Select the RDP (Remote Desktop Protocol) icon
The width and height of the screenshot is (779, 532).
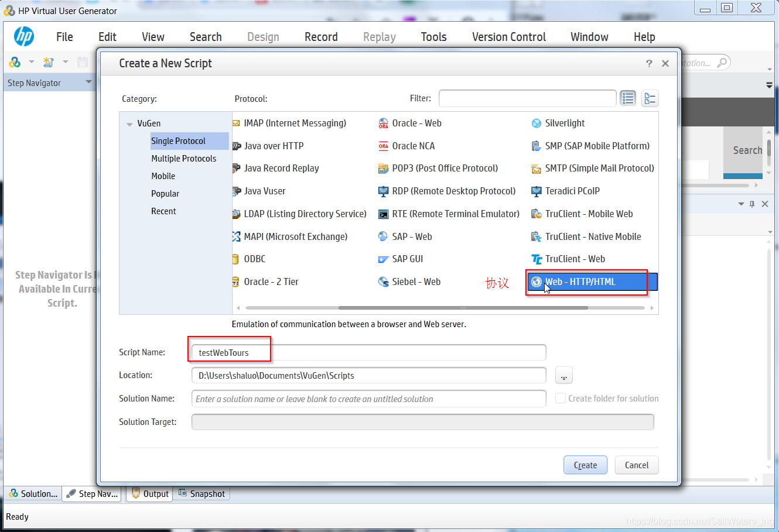(x=384, y=191)
